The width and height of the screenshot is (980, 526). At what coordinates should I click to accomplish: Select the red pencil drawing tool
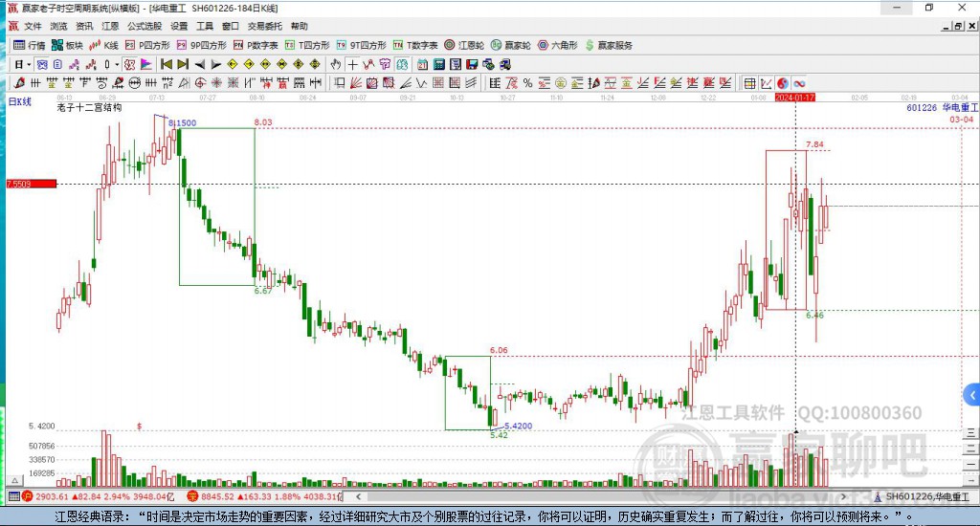pos(19,82)
